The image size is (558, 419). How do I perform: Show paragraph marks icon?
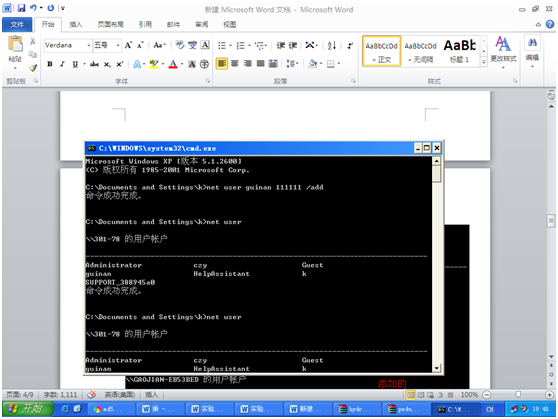350,45
